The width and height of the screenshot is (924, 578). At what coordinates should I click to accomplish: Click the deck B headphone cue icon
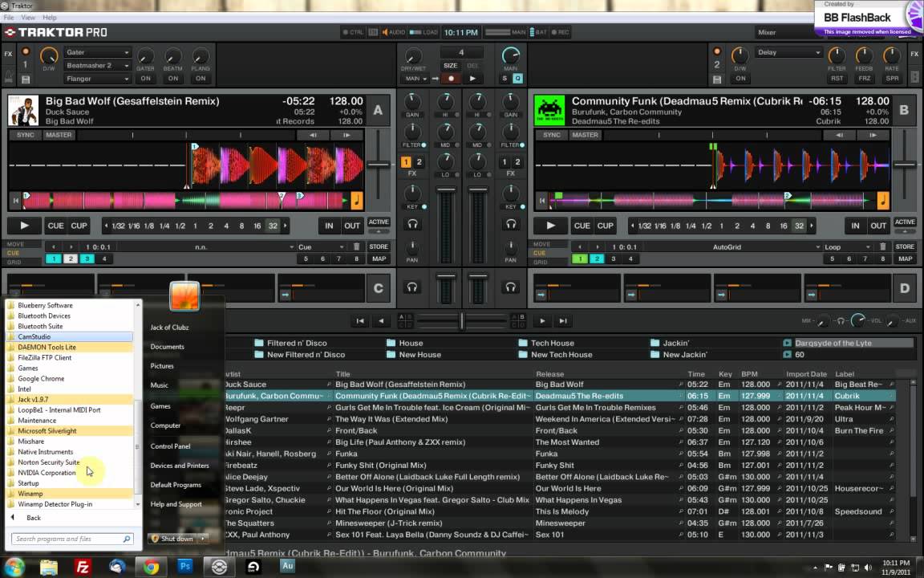[510, 224]
